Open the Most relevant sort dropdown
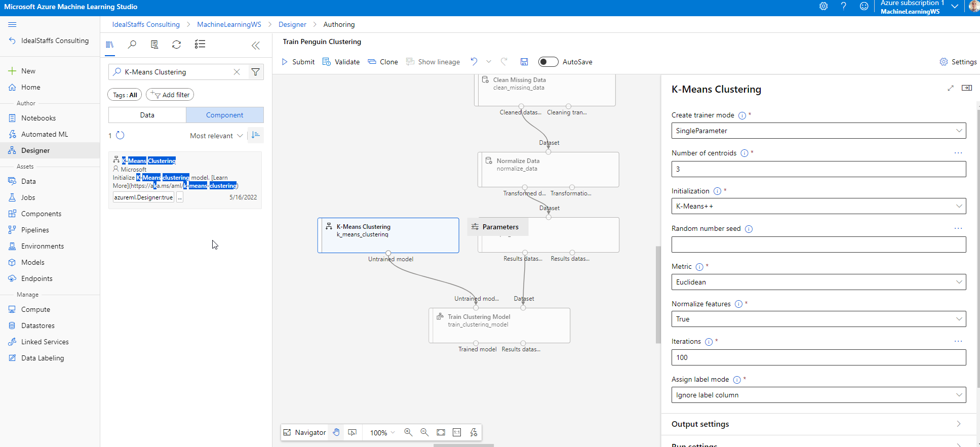Viewport: 980px width, 447px height. tap(216, 136)
